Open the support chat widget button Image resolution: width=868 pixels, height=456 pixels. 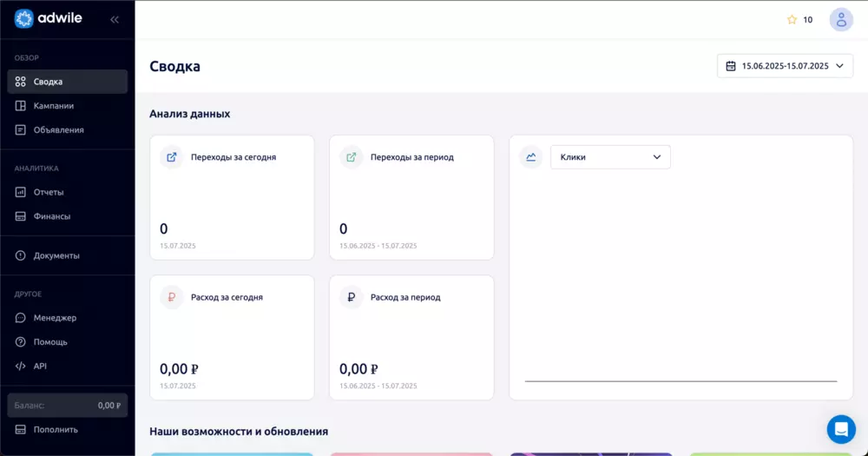pyautogui.click(x=841, y=429)
